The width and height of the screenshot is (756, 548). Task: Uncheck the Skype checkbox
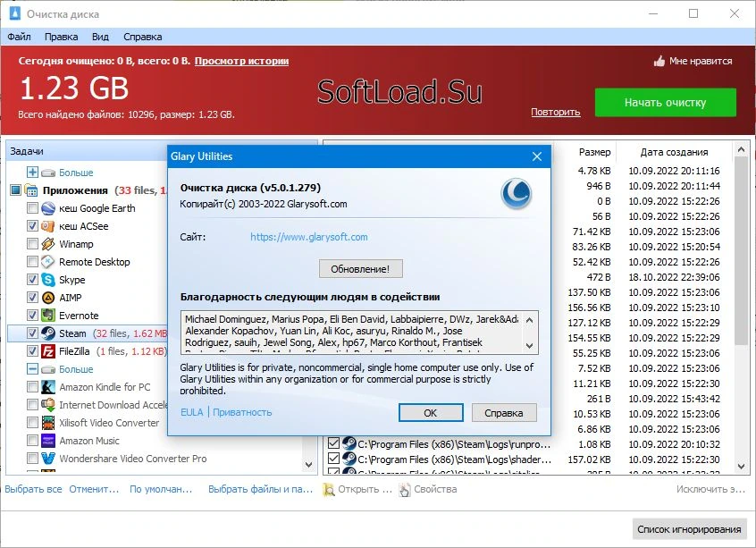click(x=32, y=280)
